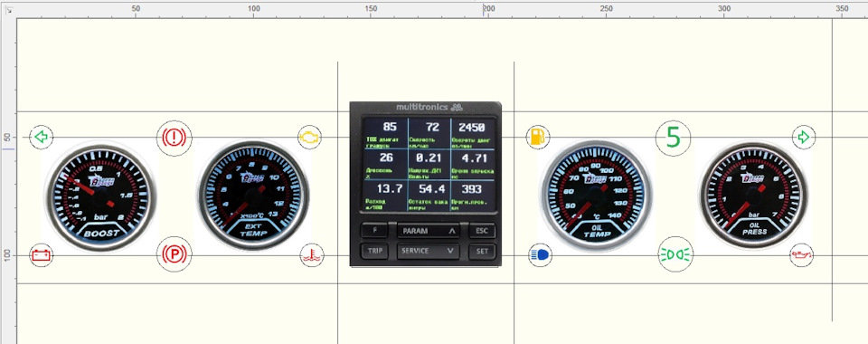Click the green right turn signal indicator

point(804,137)
